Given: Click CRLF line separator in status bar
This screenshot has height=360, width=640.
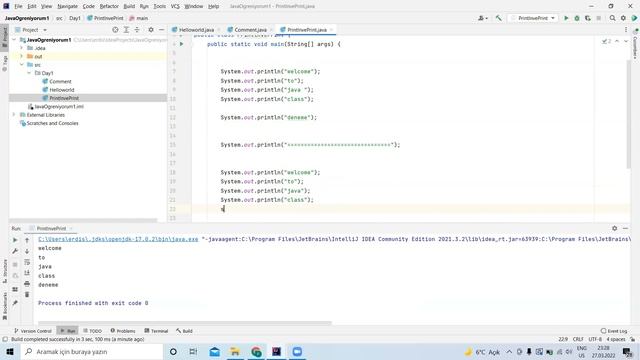Looking at the screenshot, I should [578, 339].
